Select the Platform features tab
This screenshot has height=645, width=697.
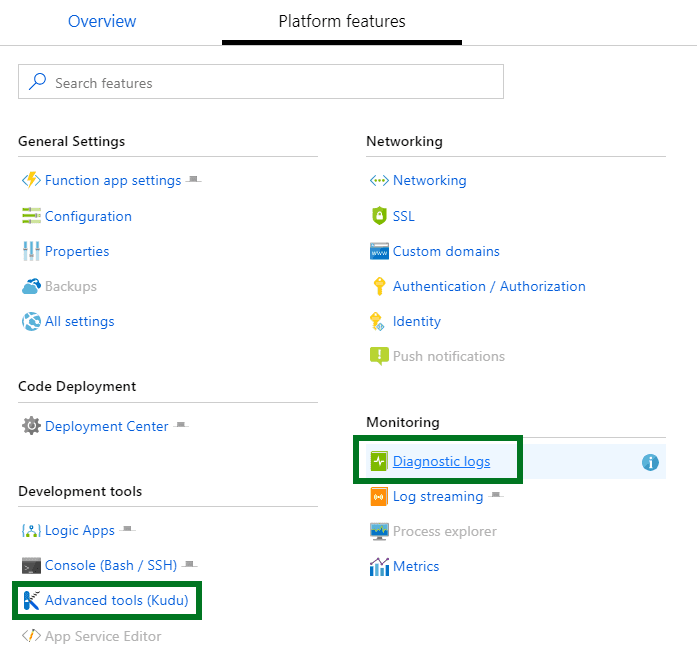point(342,21)
